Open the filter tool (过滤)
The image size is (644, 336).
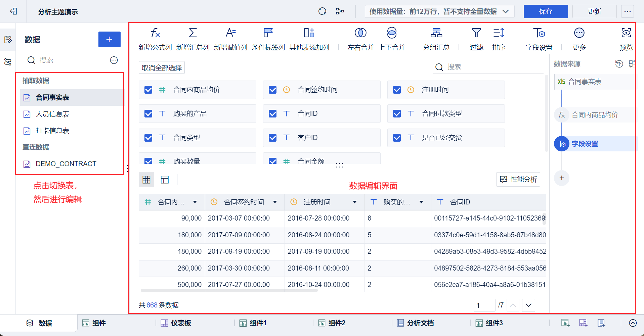[x=476, y=39]
